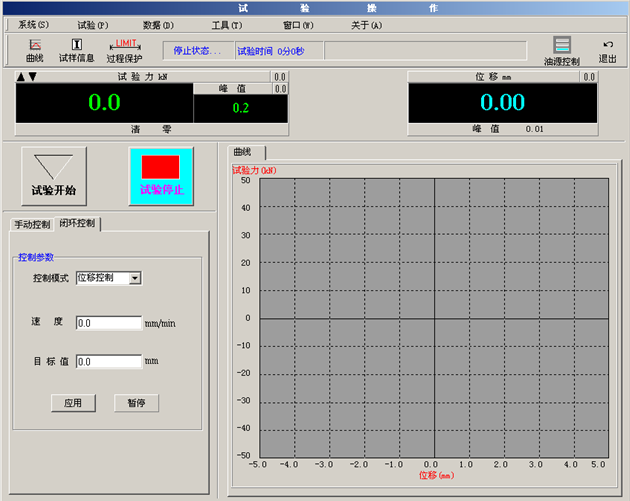The height and width of the screenshot is (501, 630).
Task: Open the 系统(S) menu
Action: click(x=33, y=24)
